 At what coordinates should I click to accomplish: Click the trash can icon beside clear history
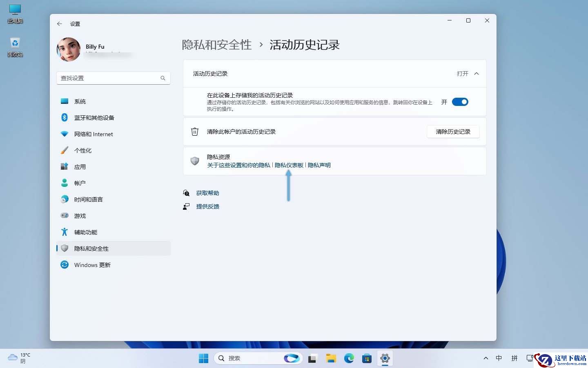(195, 132)
